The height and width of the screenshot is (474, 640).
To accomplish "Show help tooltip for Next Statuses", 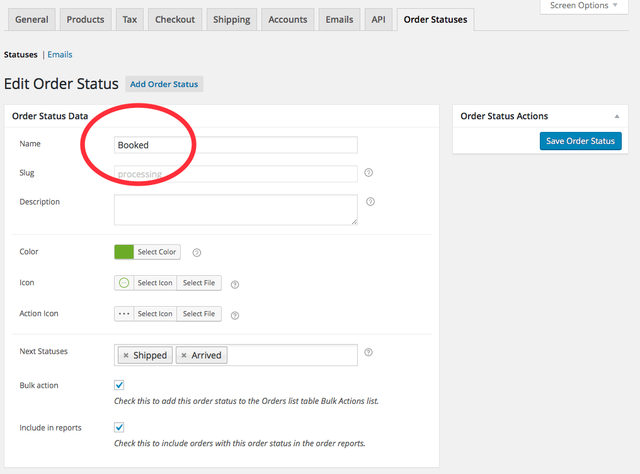I will pyautogui.click(x=368, y=352).
